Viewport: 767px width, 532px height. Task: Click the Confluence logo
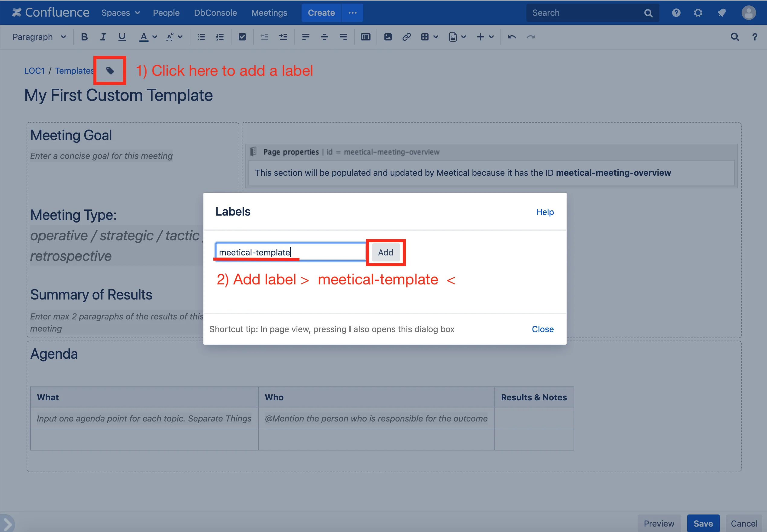tap(51, 13)
